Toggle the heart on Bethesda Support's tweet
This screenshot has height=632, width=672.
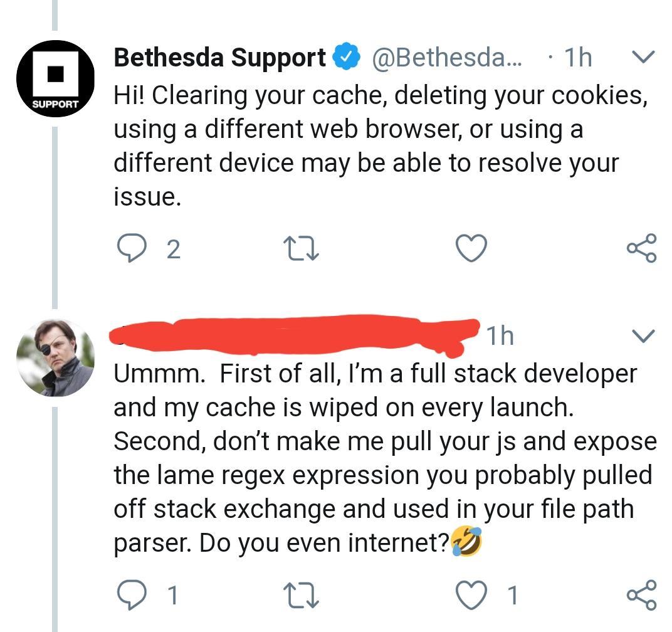click(x=471, y=248)
